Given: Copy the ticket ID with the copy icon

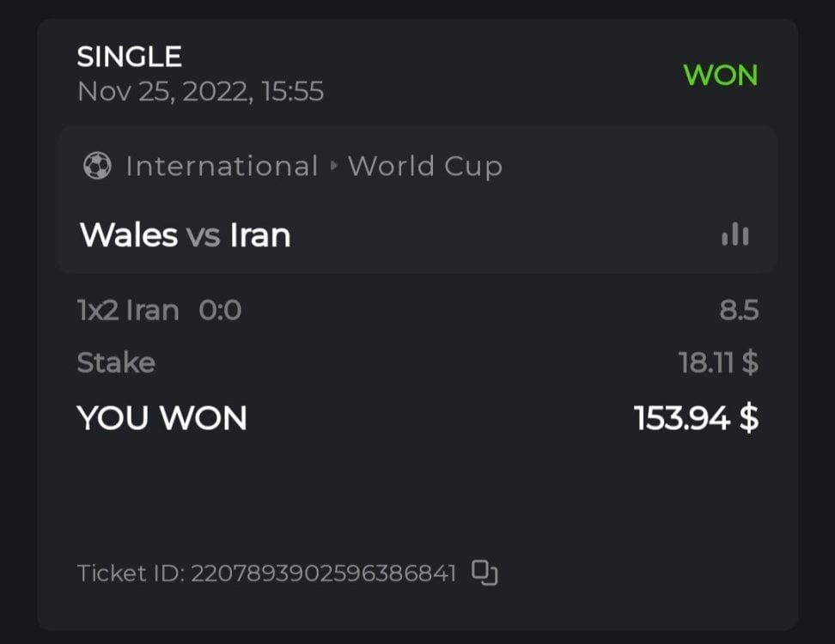Looking at the screenshot, I should point(485,573).
